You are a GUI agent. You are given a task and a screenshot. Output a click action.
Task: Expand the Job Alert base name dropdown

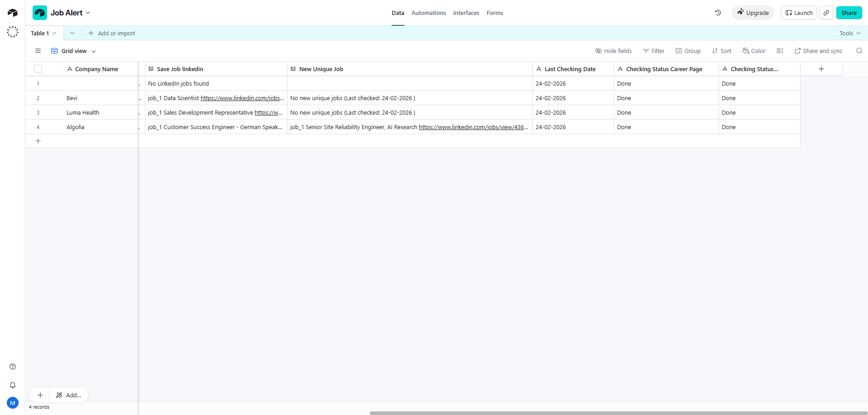pyautogui.click(x=88, y=13)
